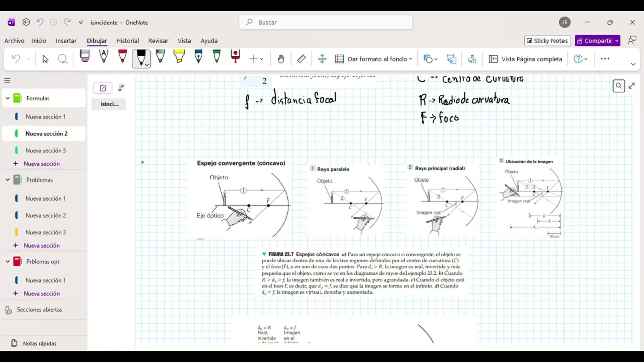Enable the touch drawing hand tool
This screenshot has height=362, width=644.
coord(281,59)
